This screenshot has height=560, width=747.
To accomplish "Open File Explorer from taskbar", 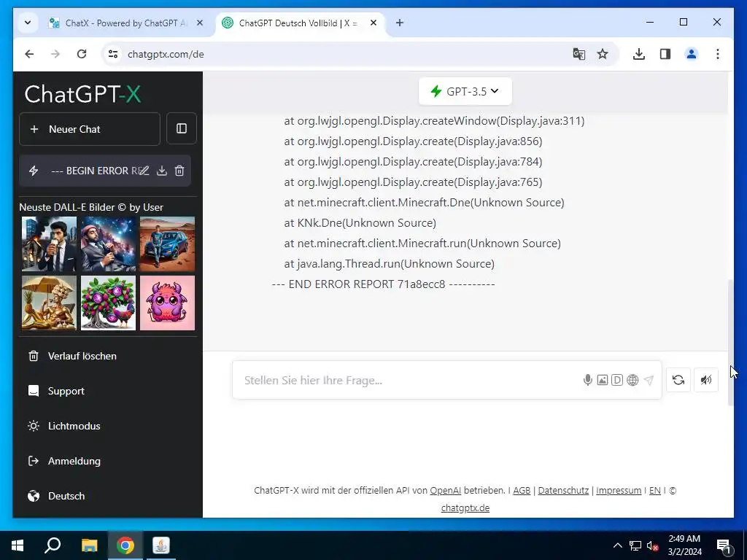I will [89, 545].
